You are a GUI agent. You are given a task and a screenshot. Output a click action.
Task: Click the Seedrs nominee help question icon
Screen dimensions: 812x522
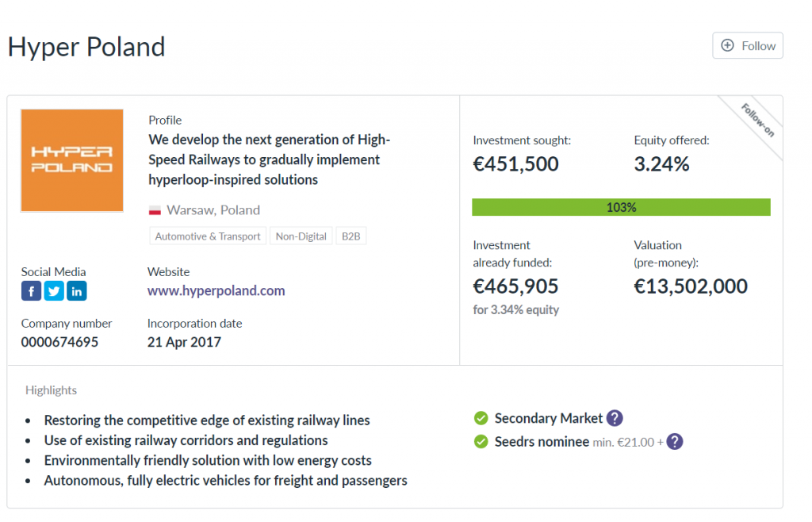point(674,441)
